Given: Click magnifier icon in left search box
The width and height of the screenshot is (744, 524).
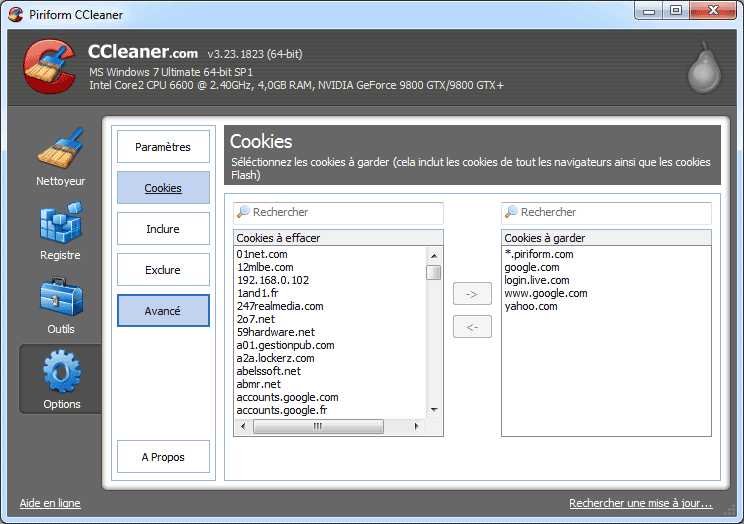Looking at the screenshot, I should pyautogui.click(x=243, y=212).
